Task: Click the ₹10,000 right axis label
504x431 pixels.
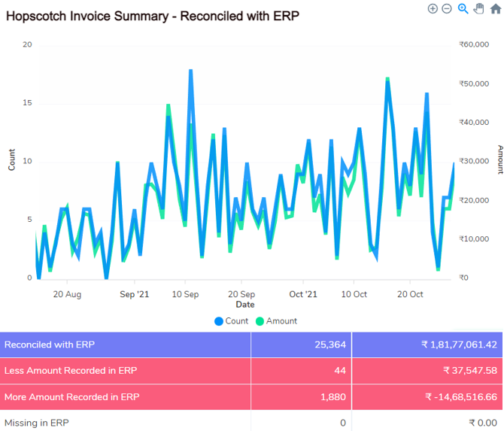Action: (x=474, y=238)
